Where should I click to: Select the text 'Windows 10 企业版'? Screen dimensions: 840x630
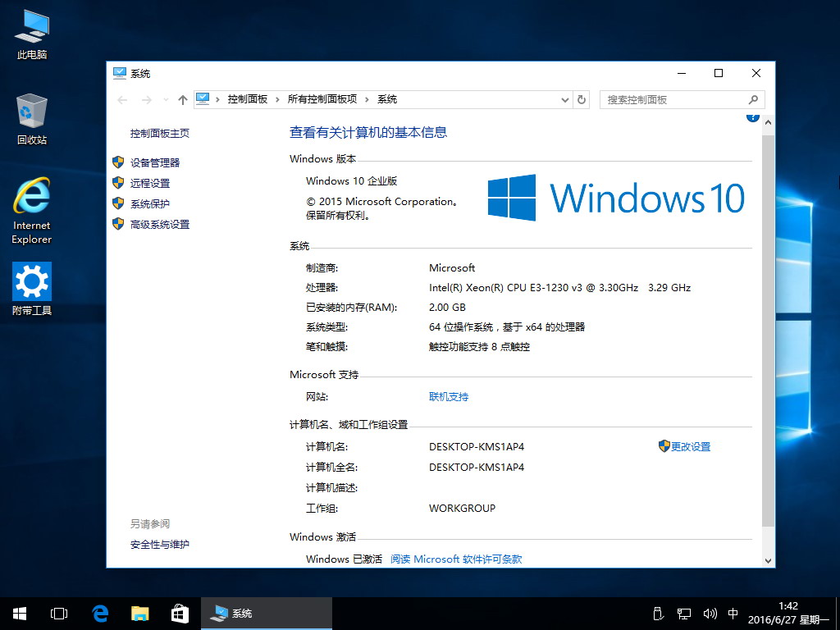coord(351,181)
